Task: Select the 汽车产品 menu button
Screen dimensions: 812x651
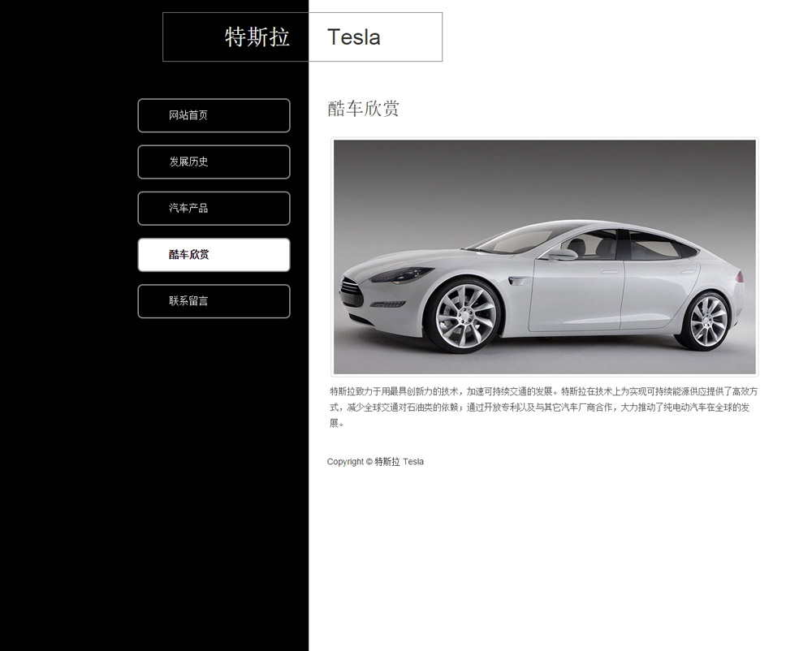Action: coord(214,209)
